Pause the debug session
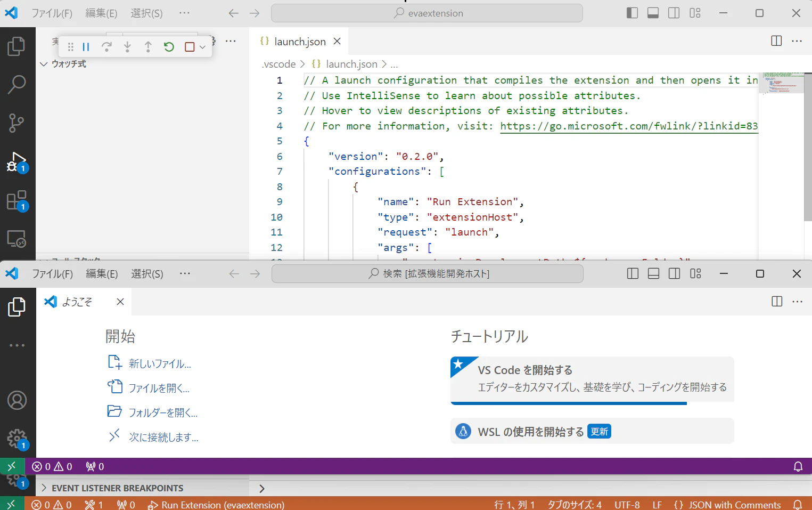This screenshot has width=812, height=510. tap(86, 47)
